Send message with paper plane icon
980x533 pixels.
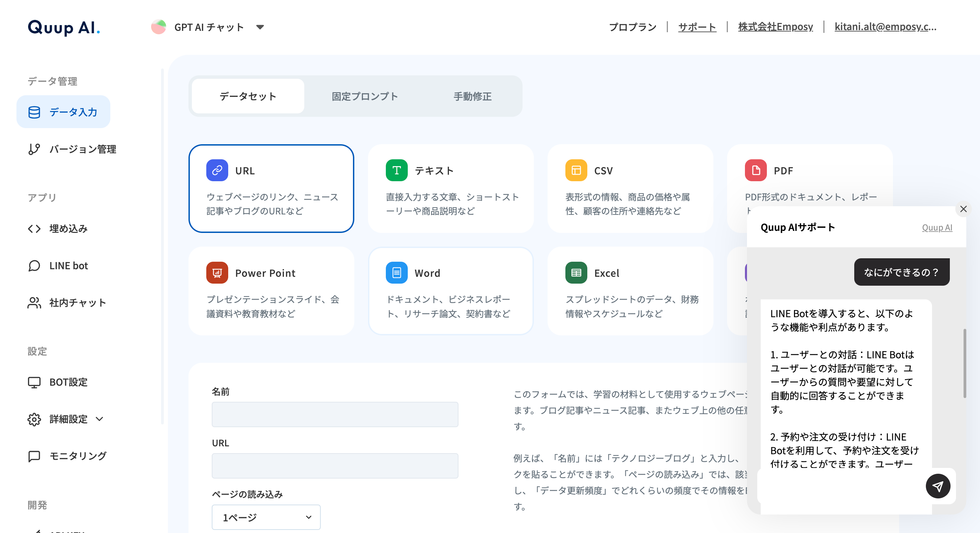point(938,486)
